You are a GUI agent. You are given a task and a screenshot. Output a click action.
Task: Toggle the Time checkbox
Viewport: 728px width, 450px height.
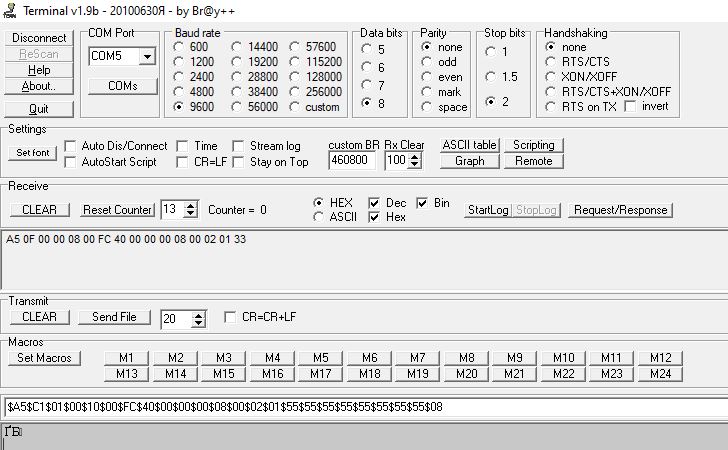pos(182,146)
